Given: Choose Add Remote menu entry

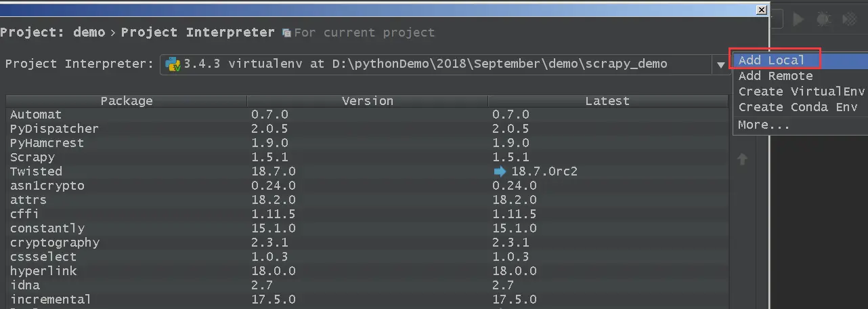Looking at the screenshot, I should pyautogui.click(x=775, y=76).
